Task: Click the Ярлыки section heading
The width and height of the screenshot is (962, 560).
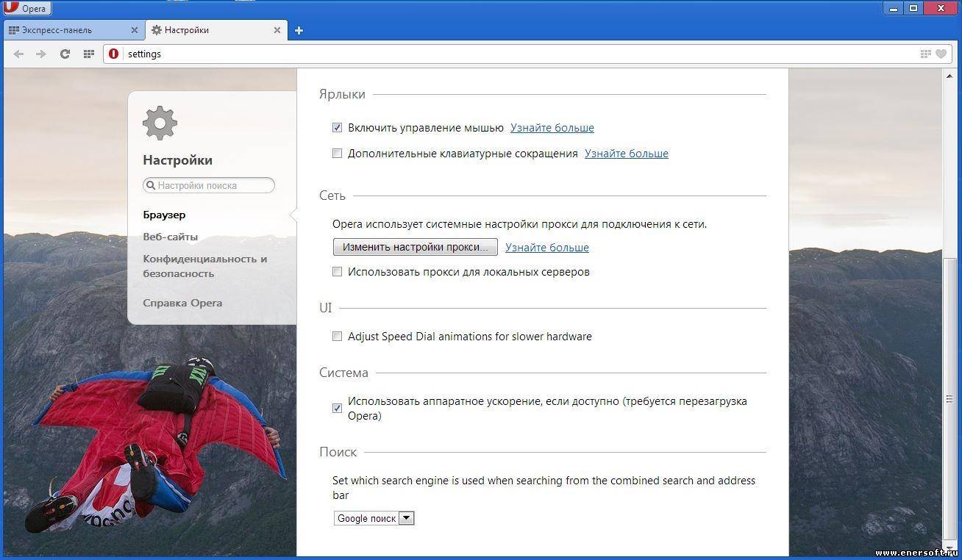Action: [342, 94]
